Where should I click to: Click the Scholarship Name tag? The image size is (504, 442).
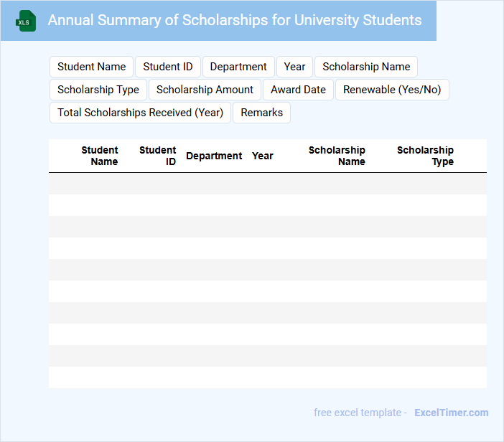tap(366, 67)
